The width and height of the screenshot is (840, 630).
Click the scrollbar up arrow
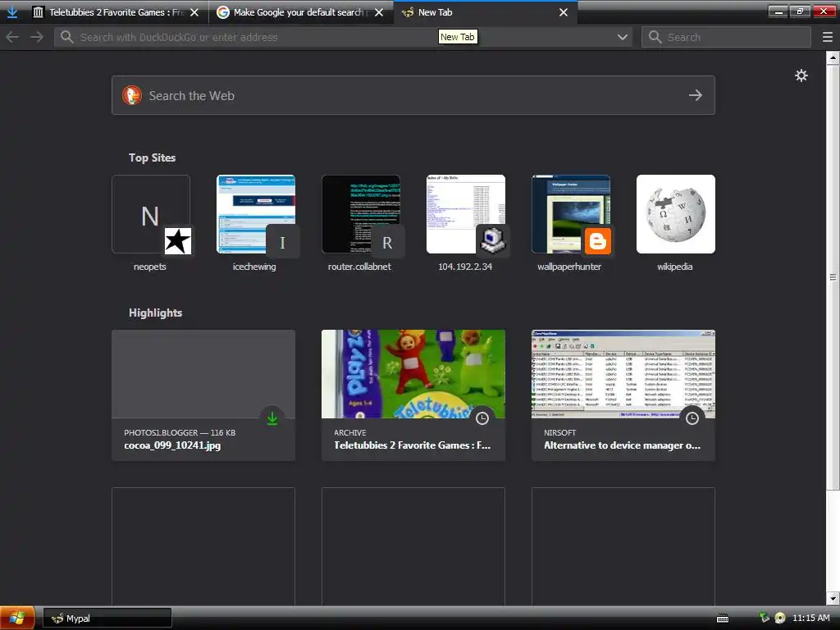(833, 57)
